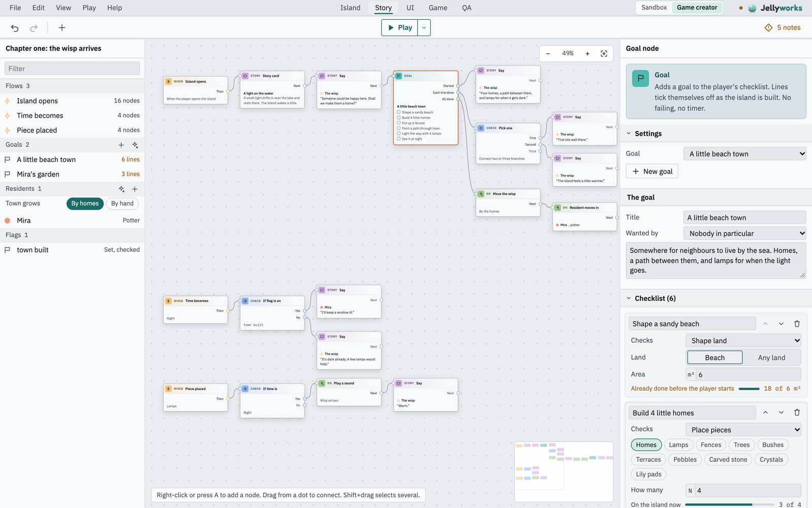
Task: Click the 'Island opens' node's lightning icon
Action: pos(168,81)
